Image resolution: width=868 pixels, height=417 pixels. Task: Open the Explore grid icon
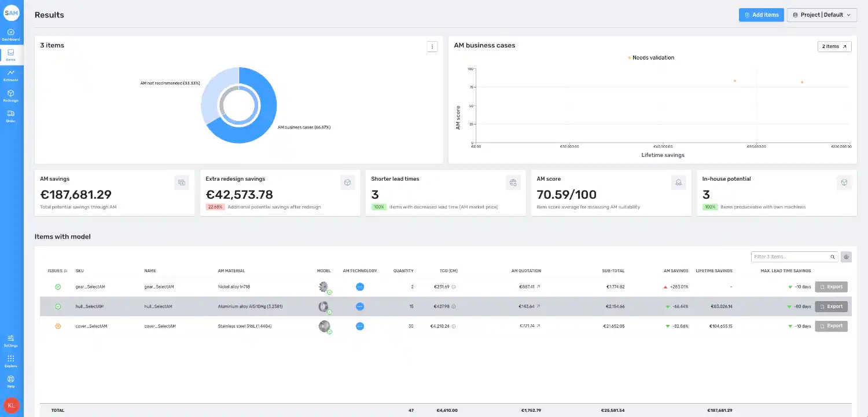pyautogui.click(x=11, y=359)
